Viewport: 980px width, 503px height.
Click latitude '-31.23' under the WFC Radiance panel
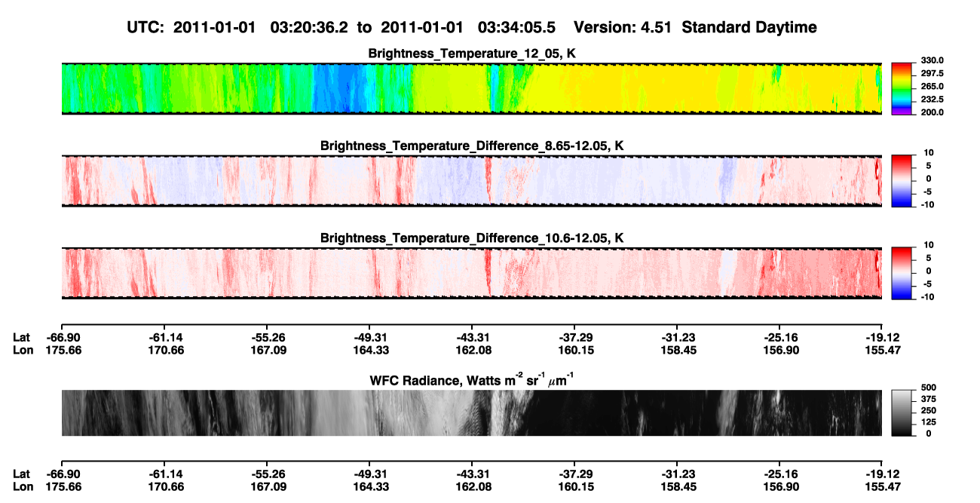[x=677, y=474]
